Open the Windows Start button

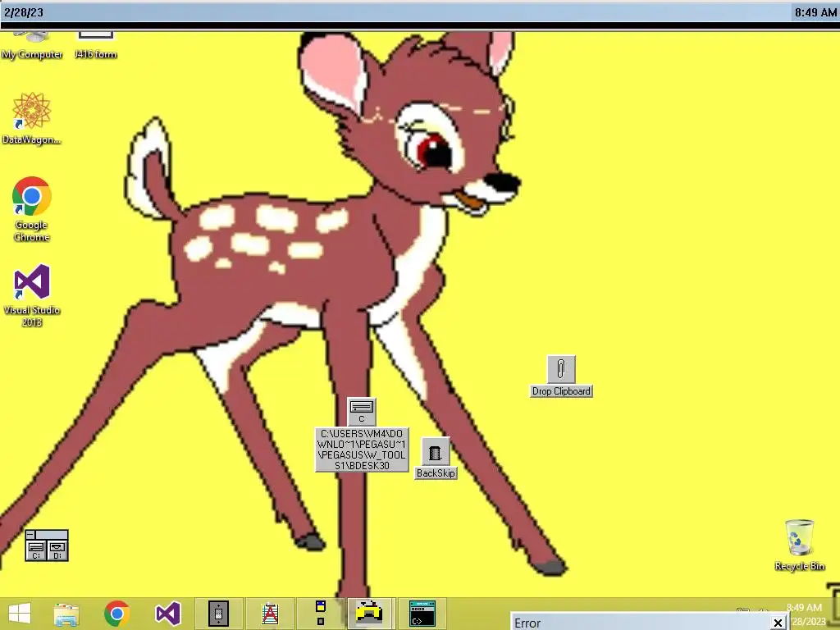[x=20, y=614]
